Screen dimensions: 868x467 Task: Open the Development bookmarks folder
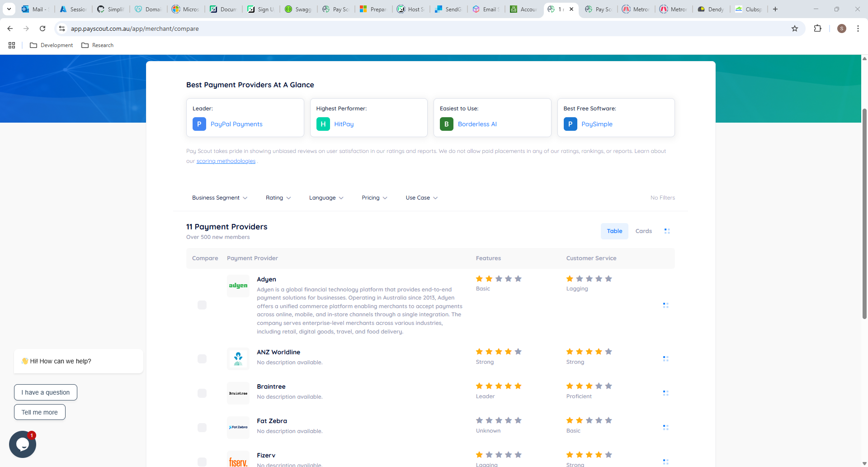click(51, 45)
